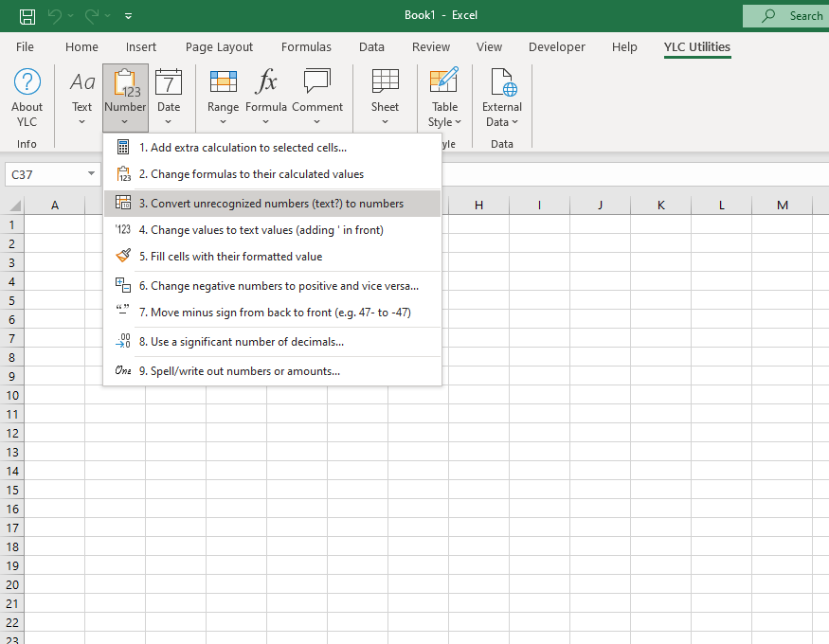Click the Undo icon in title bar

click(56, 16)
